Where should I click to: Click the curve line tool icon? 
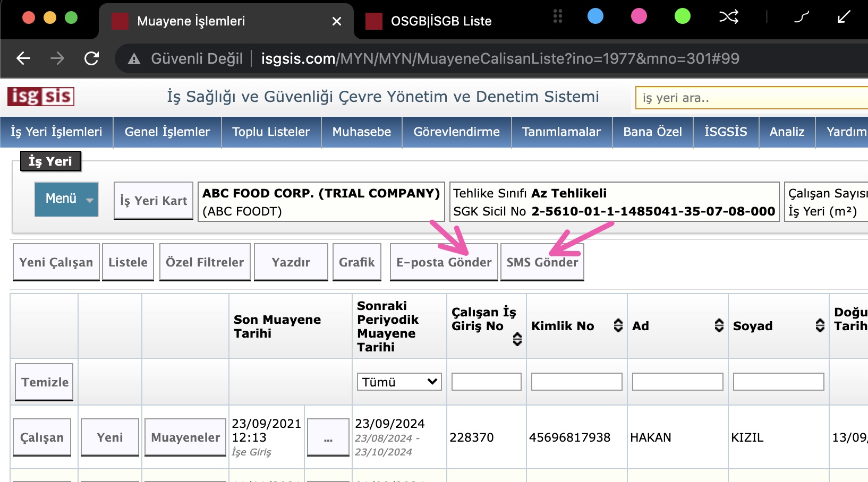pos(802,17)
